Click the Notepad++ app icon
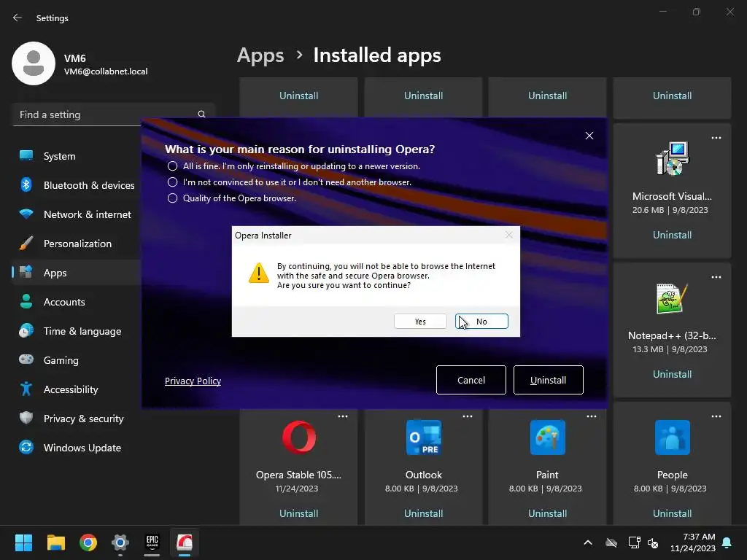747x560 pixels. pos(672,298)
